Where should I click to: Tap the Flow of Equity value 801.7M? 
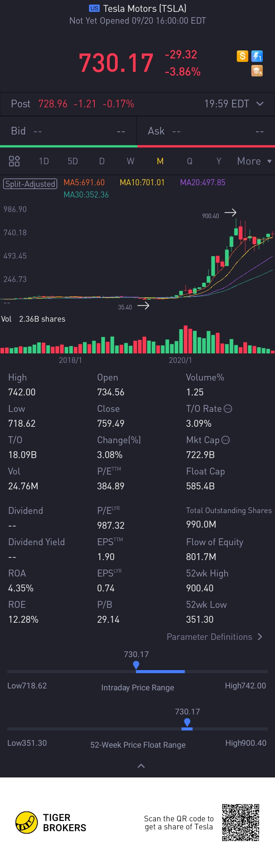pos(201,557)
